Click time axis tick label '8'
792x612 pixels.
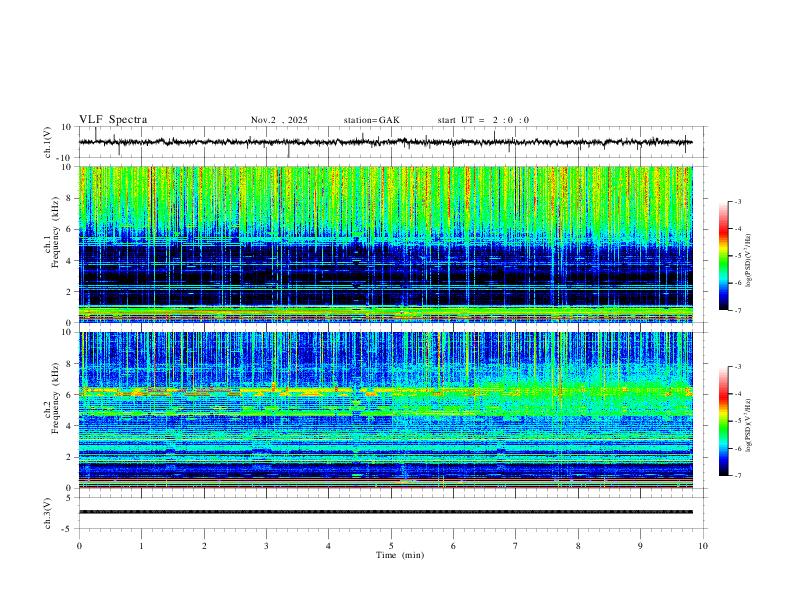point(578,546)
